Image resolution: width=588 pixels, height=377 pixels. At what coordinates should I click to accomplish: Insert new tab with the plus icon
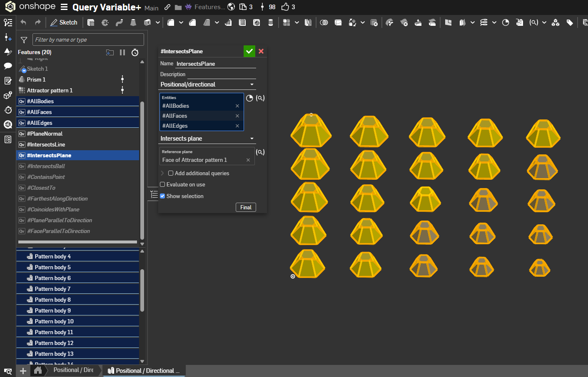pos(23,371)
